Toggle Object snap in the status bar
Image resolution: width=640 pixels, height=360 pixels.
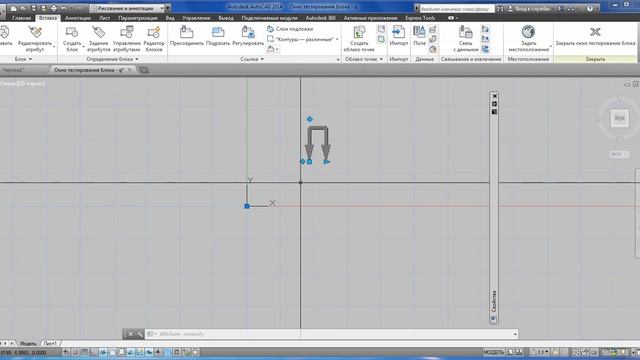coord(112,352)
